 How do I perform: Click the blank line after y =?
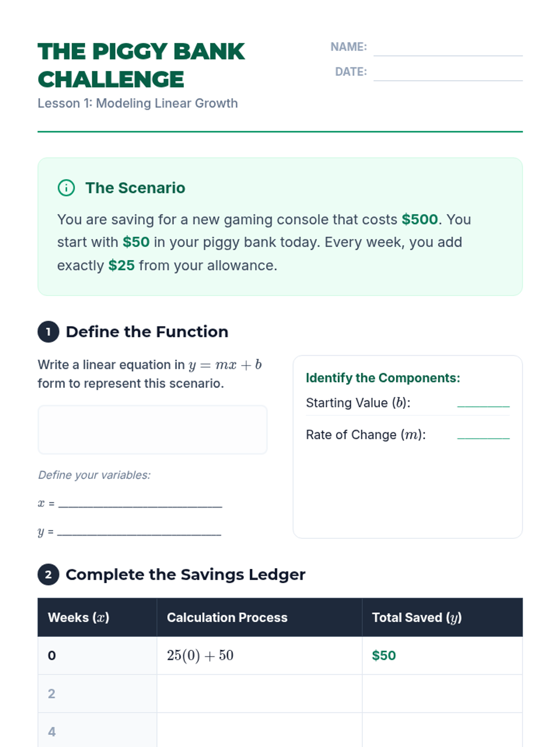[139, 532]
